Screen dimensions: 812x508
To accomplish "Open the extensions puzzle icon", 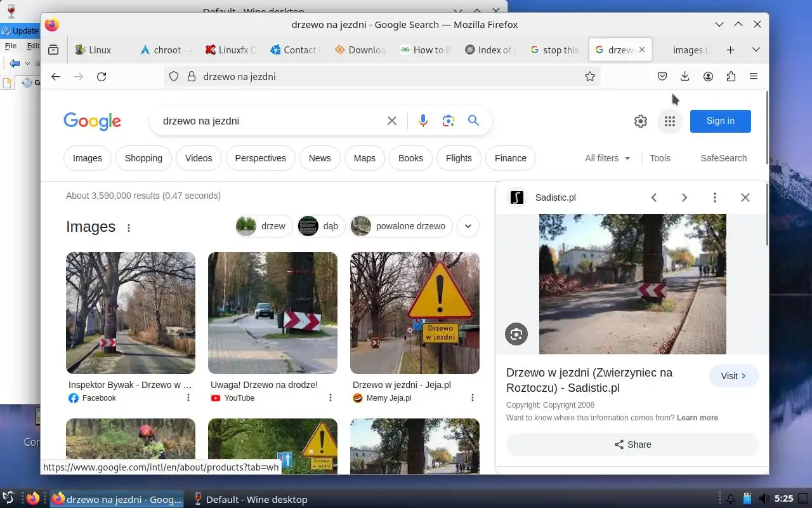I will pos(731,76).
